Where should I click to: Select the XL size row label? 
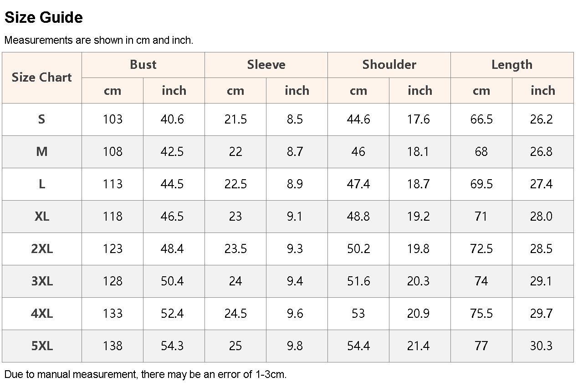[42, 217]
